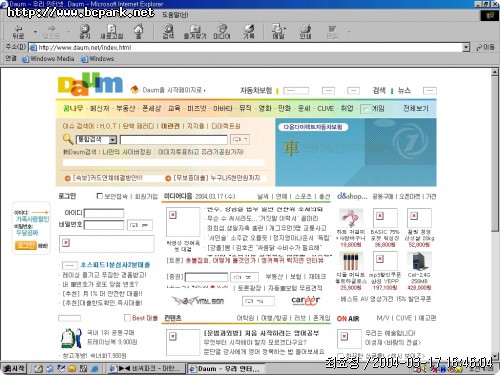
Task: Click the 아이디 login ID field
Action: point(104,213)
